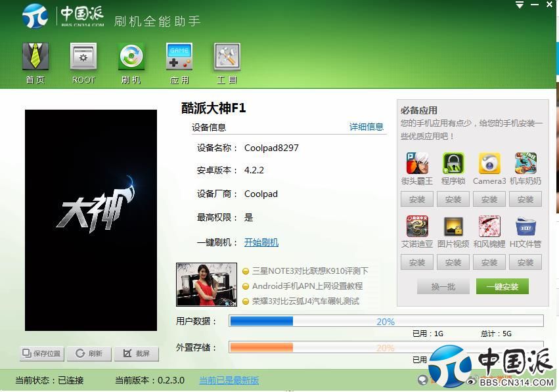Open the news thumbnail of woman in red
The height and width of the screenshot is (392, 559).
pyautogui.click(x=206, y=285)
